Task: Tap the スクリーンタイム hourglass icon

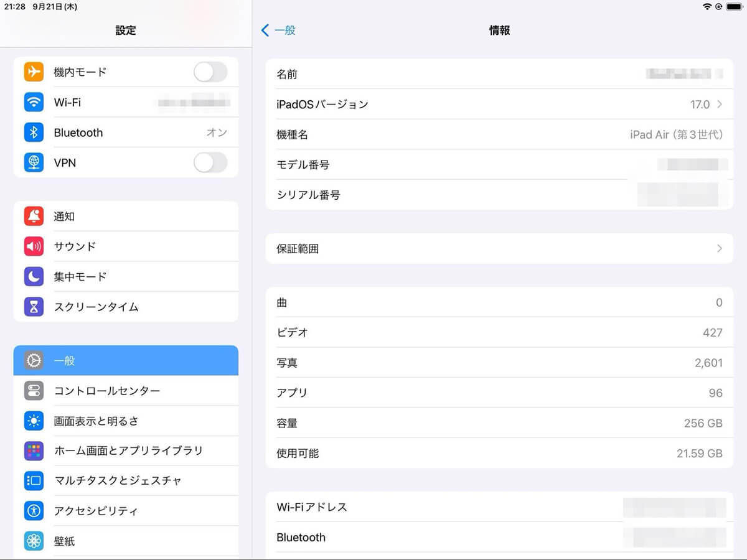Action: 34,307
